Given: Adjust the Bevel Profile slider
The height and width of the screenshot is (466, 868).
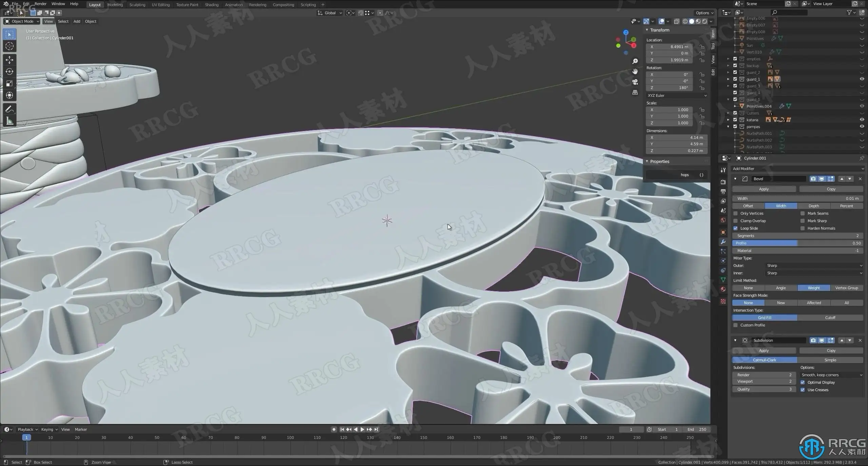Looking at the screenshot, I should 797,243.
